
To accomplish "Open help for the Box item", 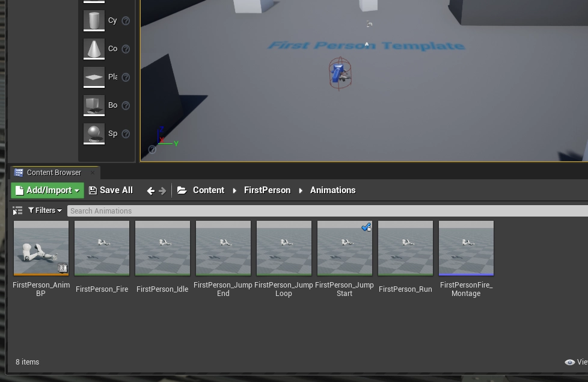I will [126, 105].
